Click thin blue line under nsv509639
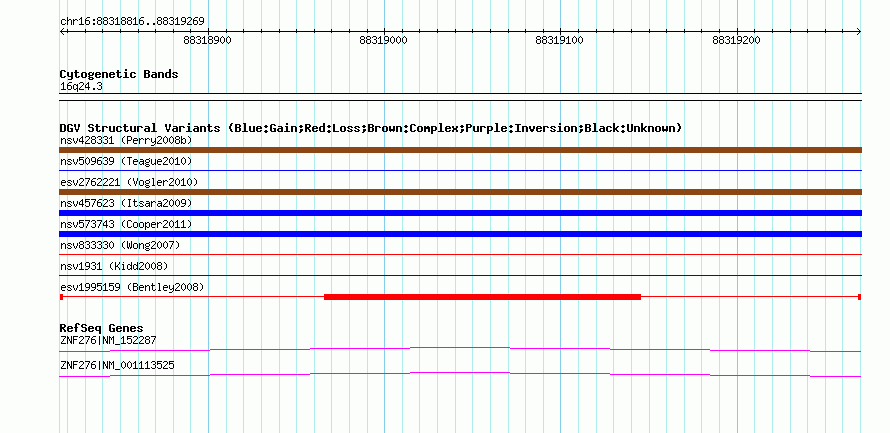This screenshot has height=433, width=890. [x=460, y=170]
